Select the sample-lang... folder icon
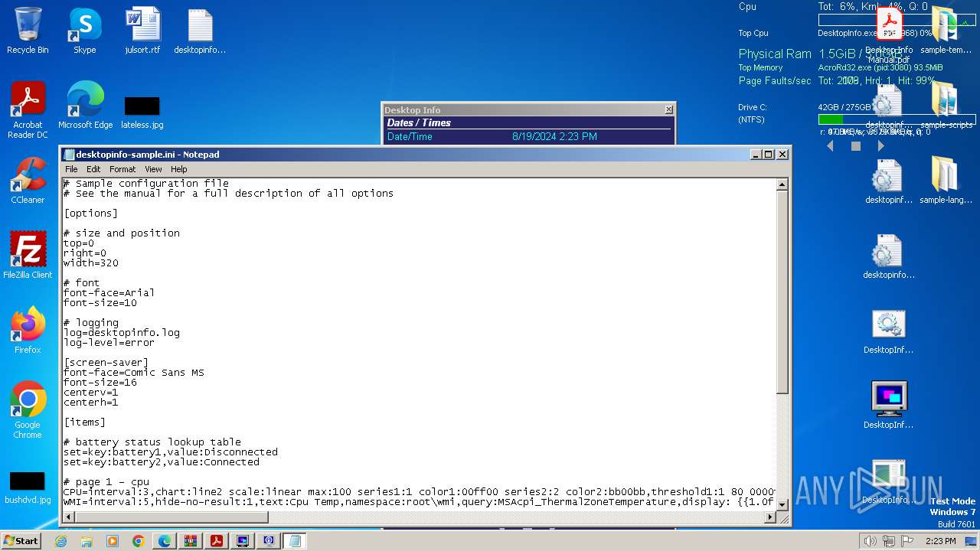This screenshot has height=551, width=980. click(x=946, y=181)
